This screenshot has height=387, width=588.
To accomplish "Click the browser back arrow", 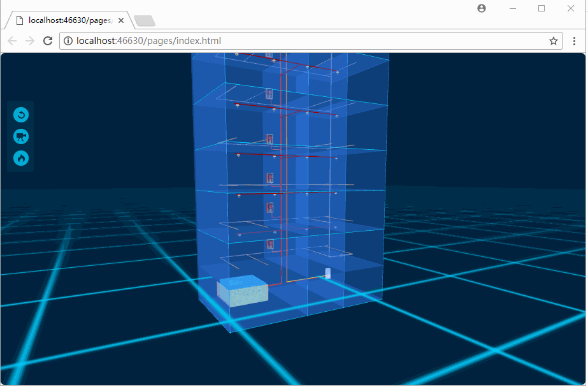I will [x=11, y=41].
